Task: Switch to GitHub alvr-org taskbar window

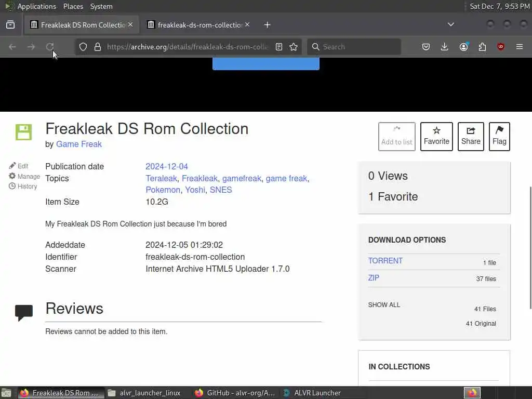Action: pos(236,393)
